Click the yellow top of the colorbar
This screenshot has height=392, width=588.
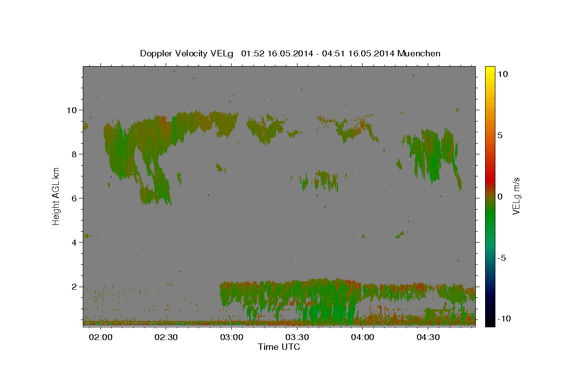pyautogui.click(x=490, y=71)
